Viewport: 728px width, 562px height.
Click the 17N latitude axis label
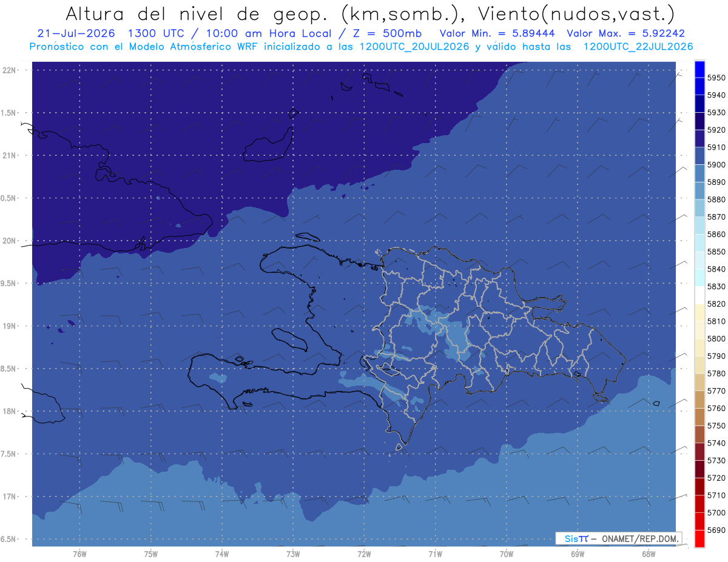pos(9,497)
